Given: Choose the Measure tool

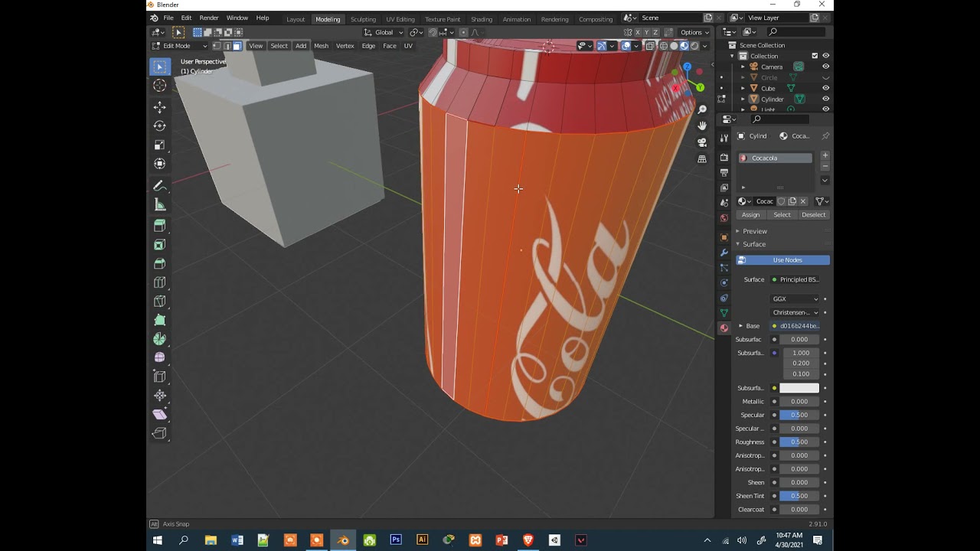Looking at the screenshot, I should click(159, 205).
